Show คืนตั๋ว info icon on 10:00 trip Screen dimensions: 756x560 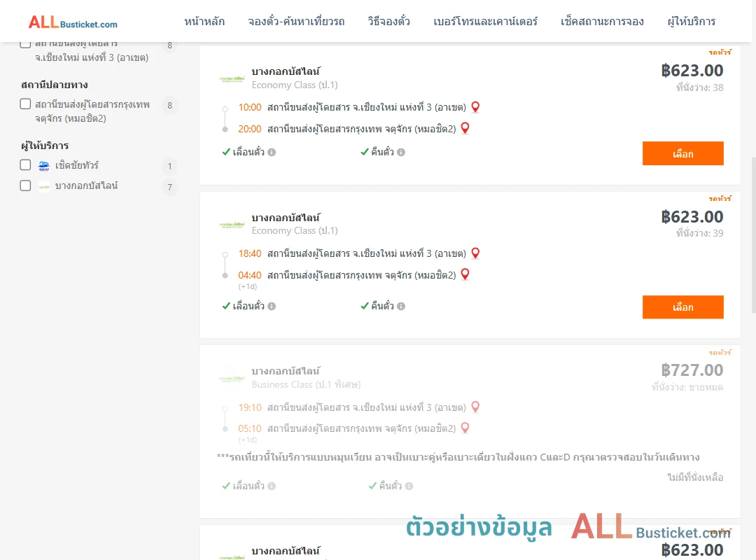(401, 153)
